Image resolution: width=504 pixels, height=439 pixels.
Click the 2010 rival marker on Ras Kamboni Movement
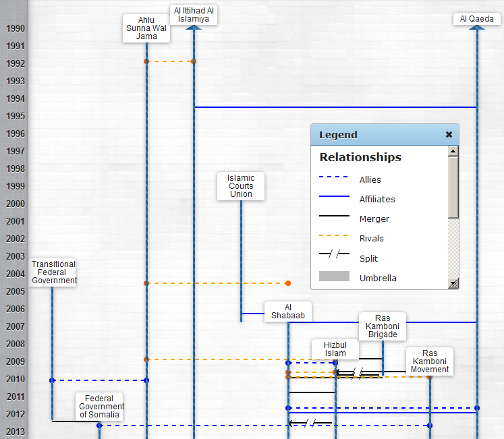tap(430, 377)
